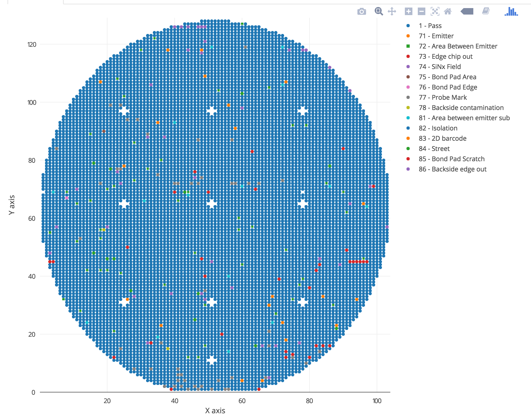Activate the Pan arrows tool
Image resolution: width=531 pixels, height=420 pixels.
pos(392,11)
